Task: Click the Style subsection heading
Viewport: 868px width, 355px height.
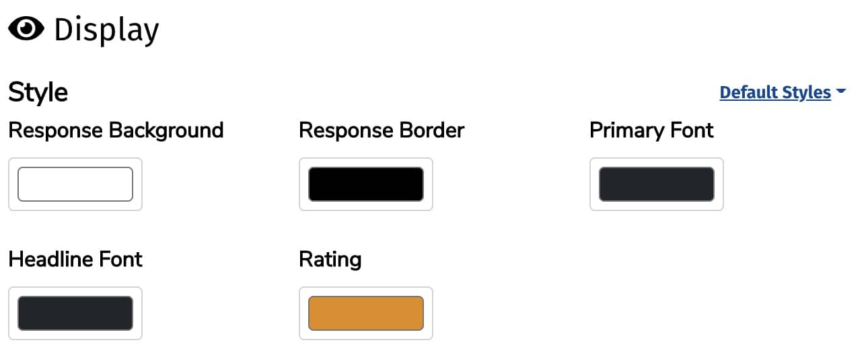Action: [38, 92]
